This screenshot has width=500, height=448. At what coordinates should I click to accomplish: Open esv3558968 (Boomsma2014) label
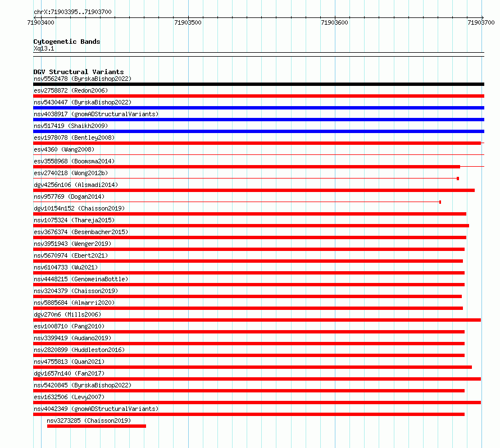click(74, 161)
